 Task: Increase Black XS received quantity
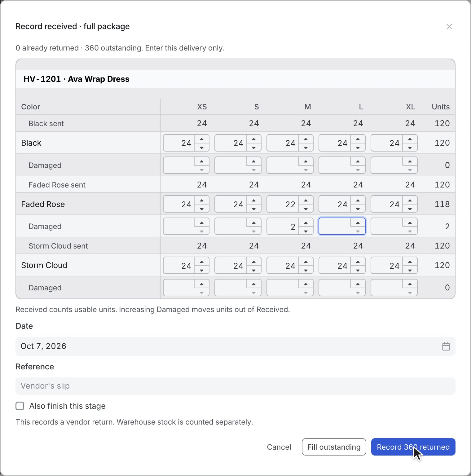coord(202,139)
